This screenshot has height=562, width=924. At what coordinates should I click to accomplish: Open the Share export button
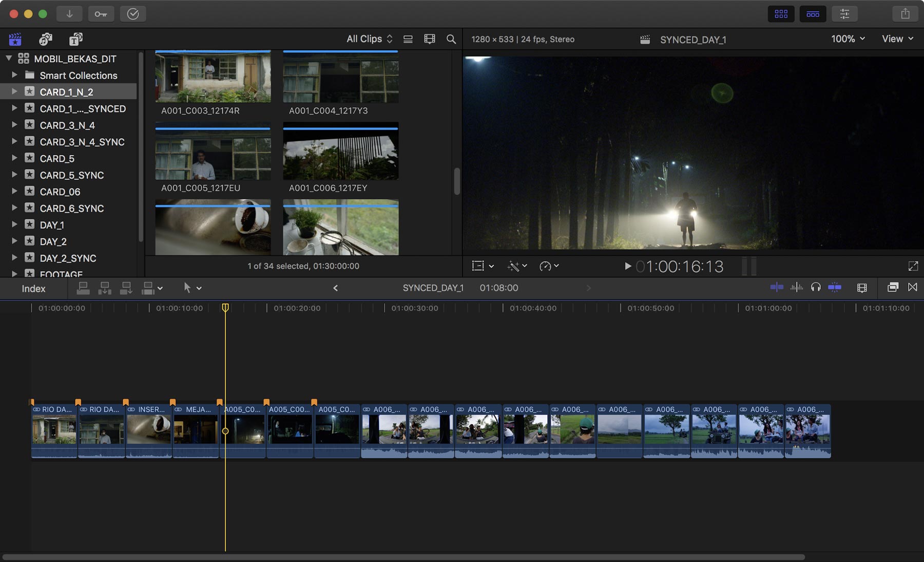(x=905, y=14)
